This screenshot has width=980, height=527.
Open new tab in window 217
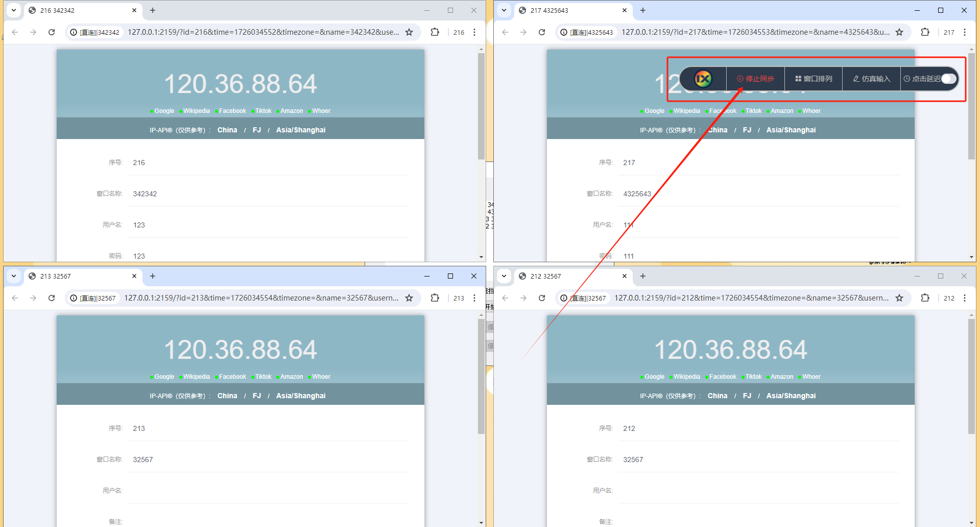[643, 10]
